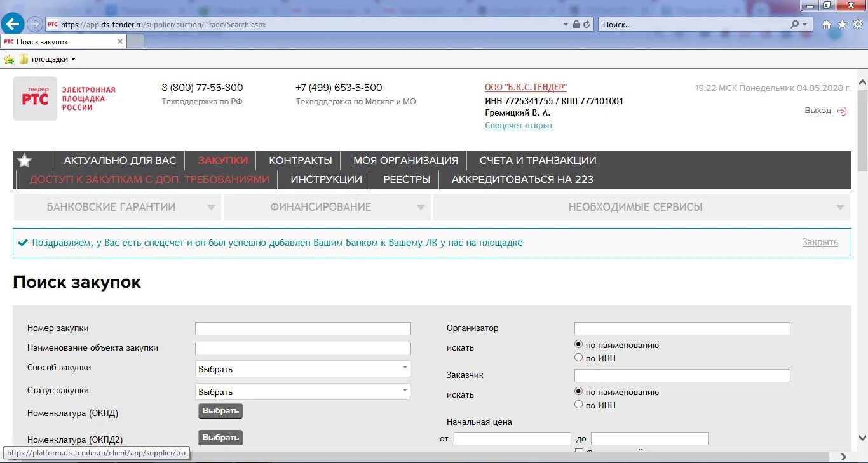Click the add-to-favorites-bar star icon
The width and height of the screenshot is (868, 463).
click(x=9, y=59)
